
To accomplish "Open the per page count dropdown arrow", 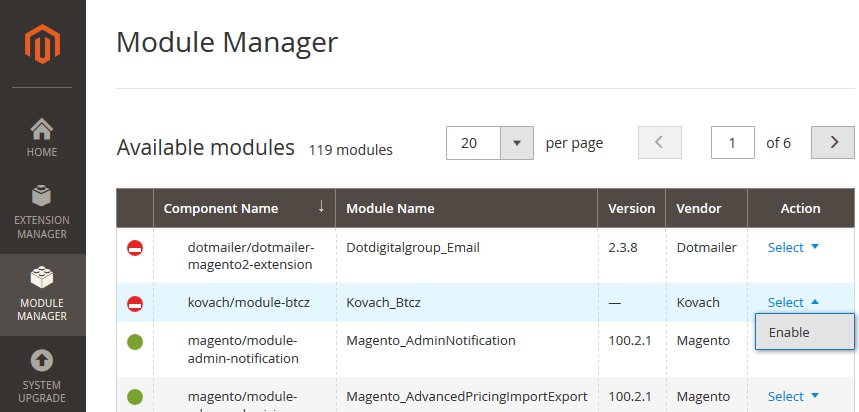I will click(x=517, y=143).
